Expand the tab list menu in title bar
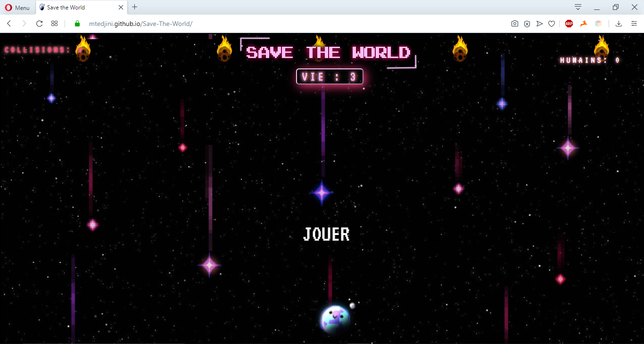Viewport: 644px width, 344px height. click(578, 7)
